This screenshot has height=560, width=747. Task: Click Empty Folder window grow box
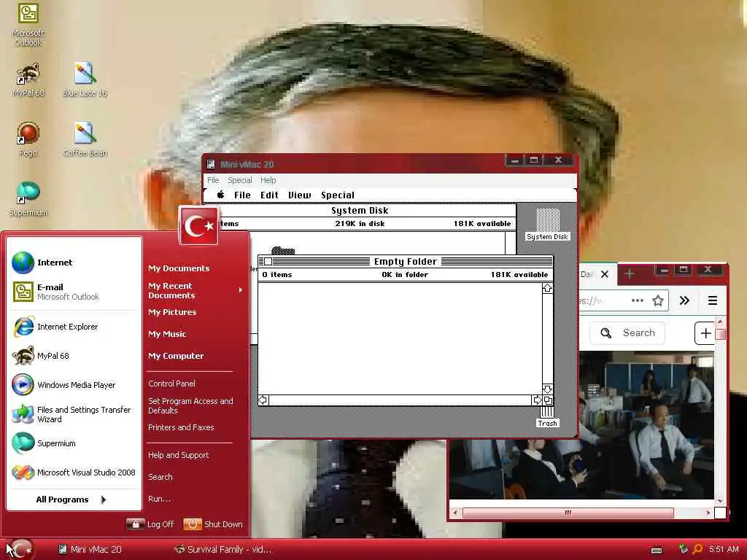point(548,400)
